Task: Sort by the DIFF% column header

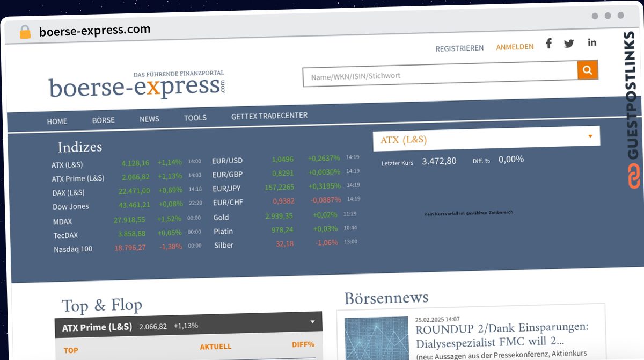Action: point(303,344)
